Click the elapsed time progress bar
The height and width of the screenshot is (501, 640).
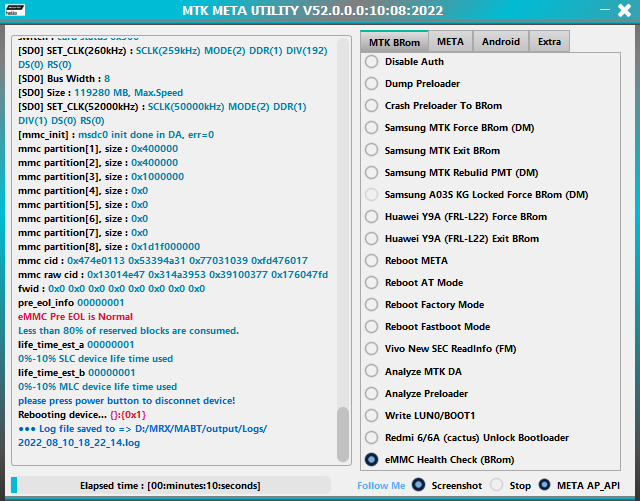tap(171, 485)
